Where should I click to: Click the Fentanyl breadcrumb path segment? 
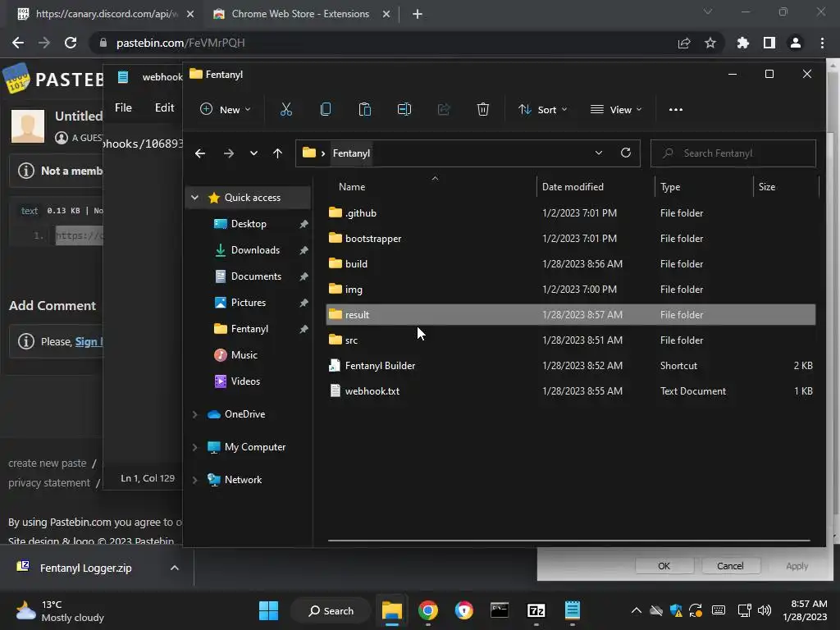pyautogui.click(x=351, y=153)
